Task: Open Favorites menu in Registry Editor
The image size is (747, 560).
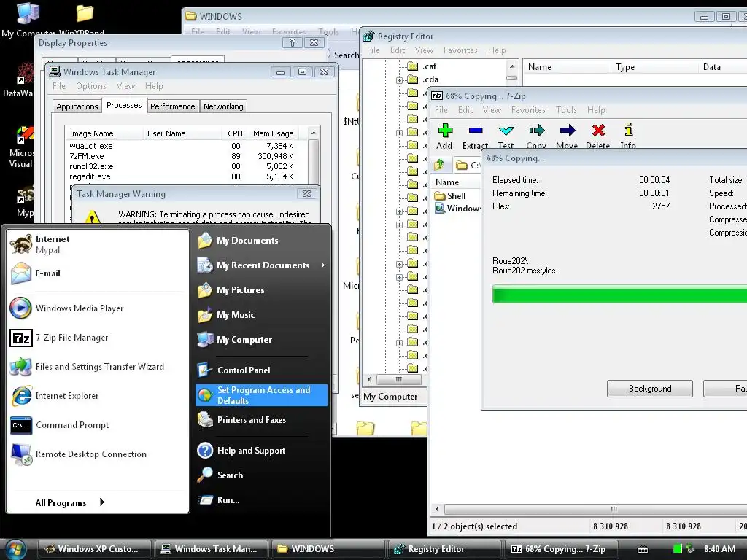Action: point(460,50)
